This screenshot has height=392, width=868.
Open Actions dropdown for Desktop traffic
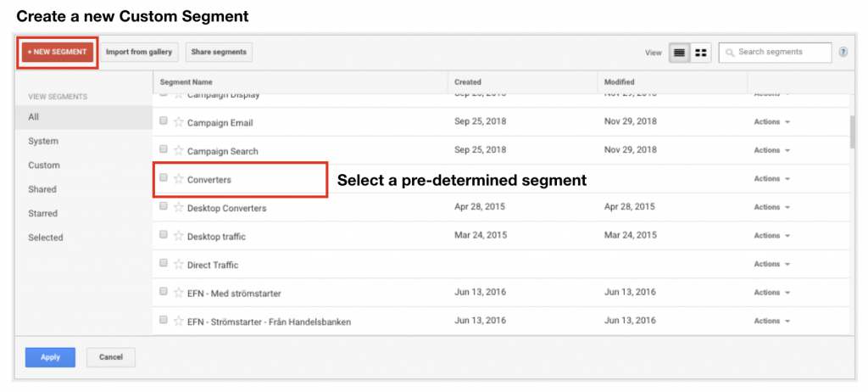771,236
